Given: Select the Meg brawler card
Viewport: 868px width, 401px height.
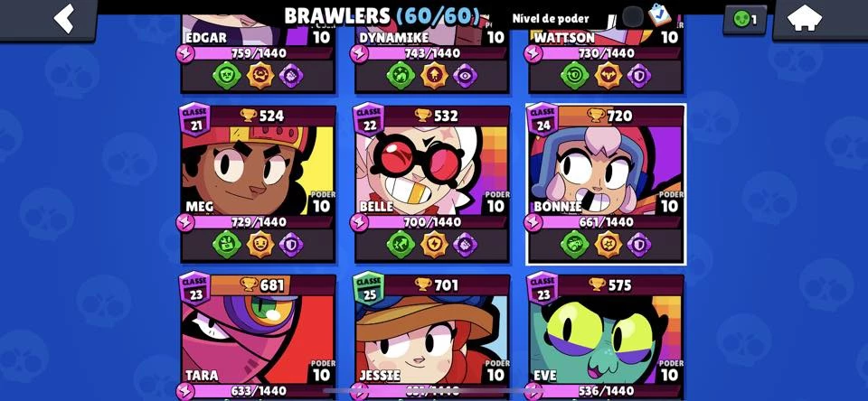Looking at the screenshot, I should point(258,183).
